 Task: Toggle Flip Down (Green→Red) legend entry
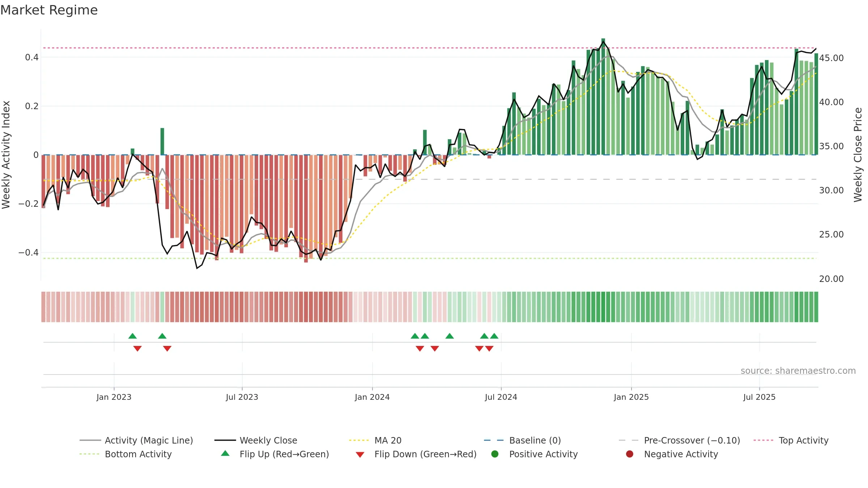coord(416,454)
